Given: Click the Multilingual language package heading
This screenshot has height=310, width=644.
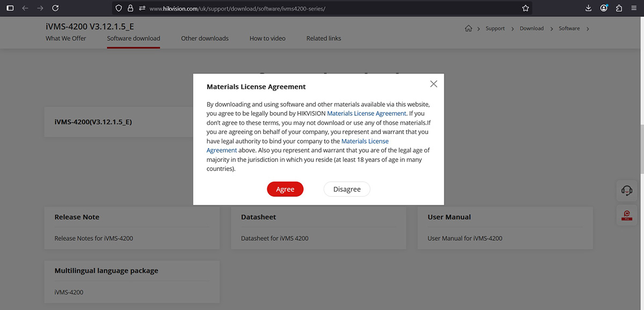Looking at the screenshot, I should 106,271.
